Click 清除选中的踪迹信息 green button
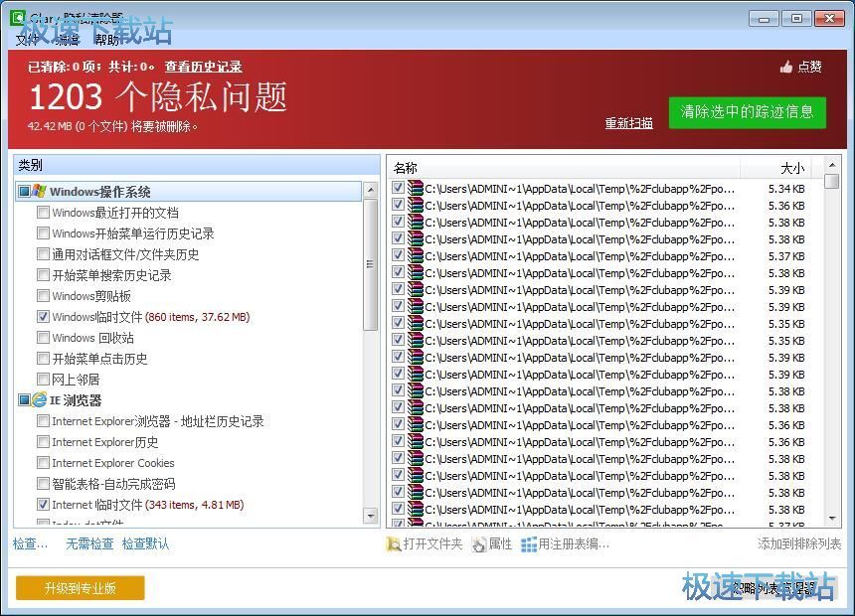The height and width of the screenshot is (616, 855). [747, 112]
